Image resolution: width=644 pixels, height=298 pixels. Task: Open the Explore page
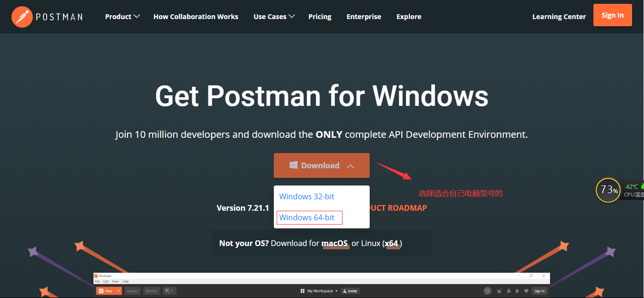pyautogui.click(x=409, y=17)
